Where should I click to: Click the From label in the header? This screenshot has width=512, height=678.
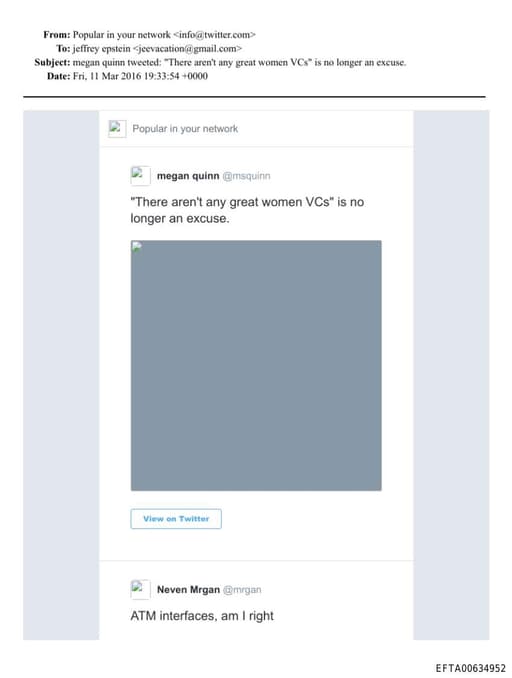tap(57, 35)
